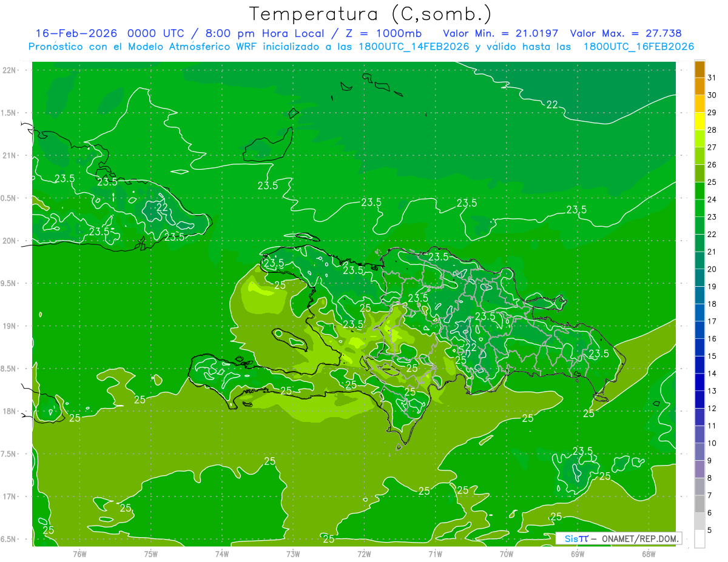
Task: Pick the orange legend swatch between 30 and 31
Action: (699, 86)
